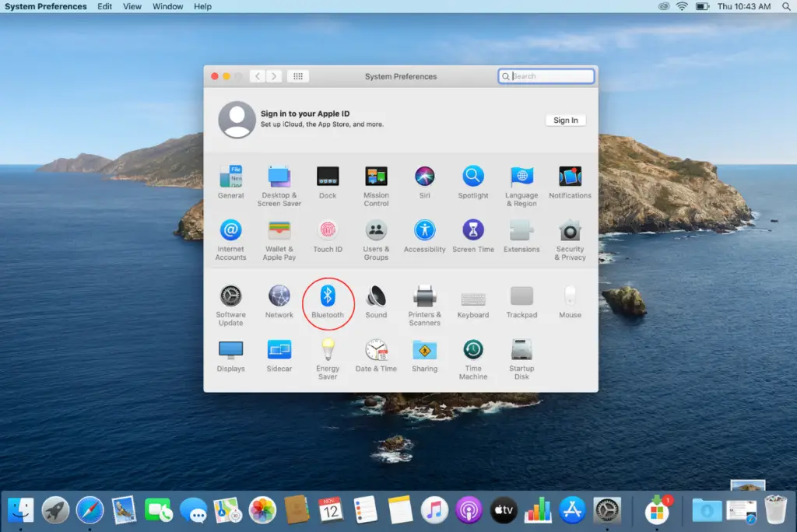The width and height of the screenshot is (797, 532).
Task: Open Printers & Scanners preferences
Action: (x=424, y=306)
